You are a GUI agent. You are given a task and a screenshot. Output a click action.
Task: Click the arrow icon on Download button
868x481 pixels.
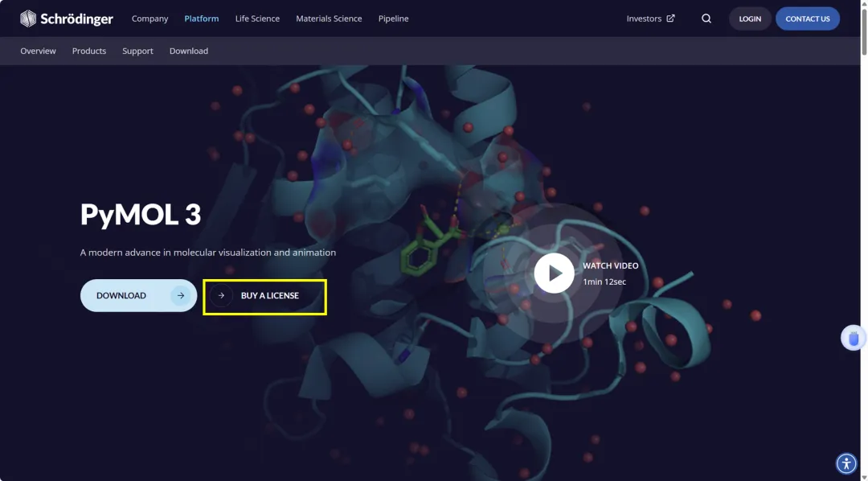(x=181, y=295)
